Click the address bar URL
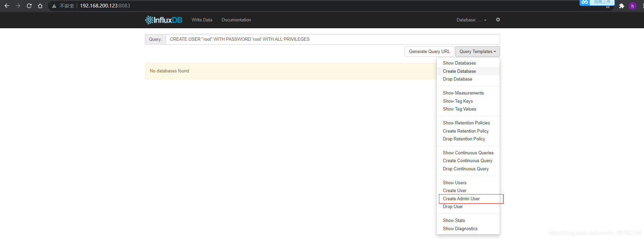644x239 pixels. pyautogui.click(x=105, y=6)
